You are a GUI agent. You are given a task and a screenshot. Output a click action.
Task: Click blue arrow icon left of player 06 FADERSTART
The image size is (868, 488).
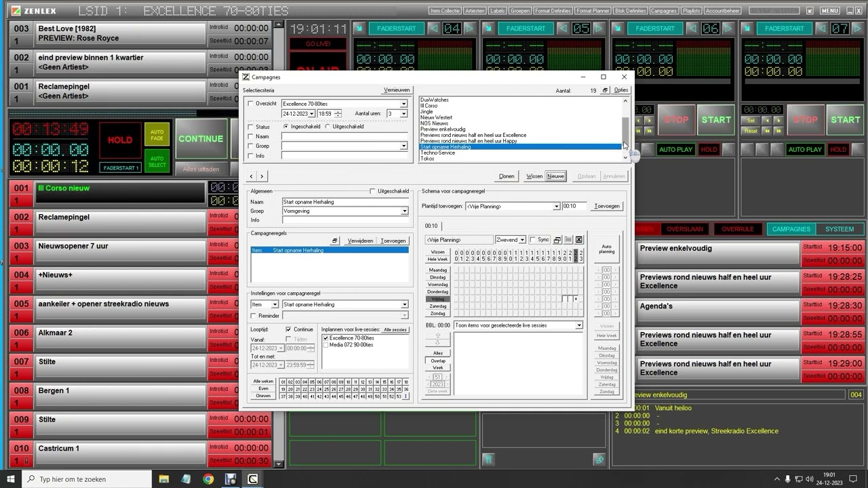point(618,28)
